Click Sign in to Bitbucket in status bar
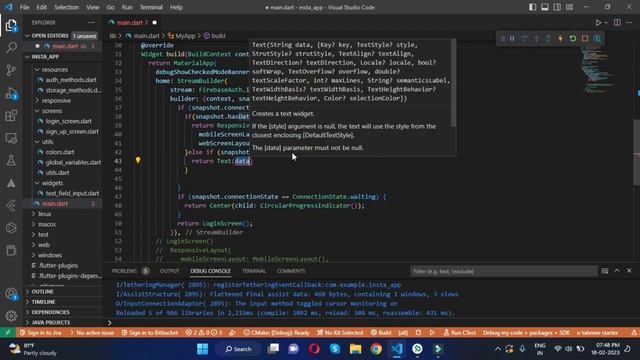640x360 pixels. (150, 333)
